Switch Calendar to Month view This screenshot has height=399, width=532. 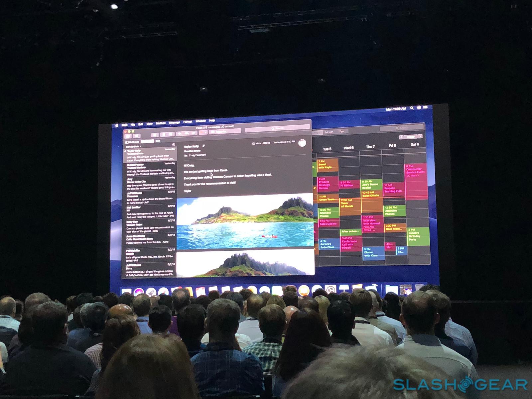tap(329, 132)
